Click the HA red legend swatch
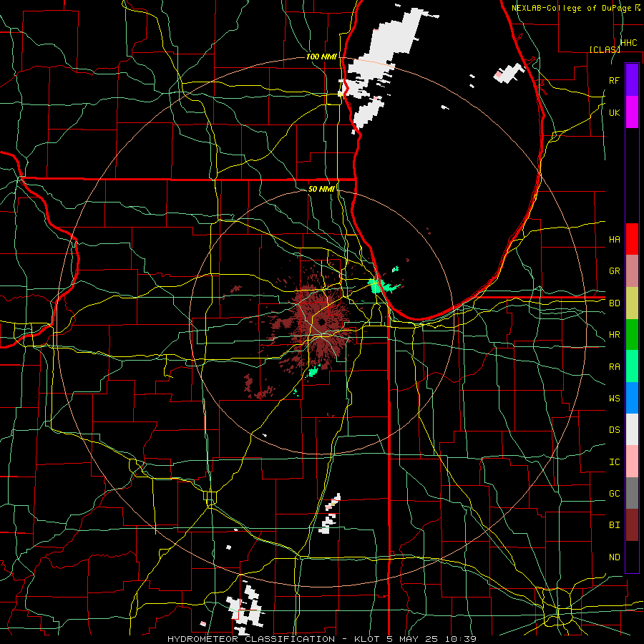 point(632,239)
